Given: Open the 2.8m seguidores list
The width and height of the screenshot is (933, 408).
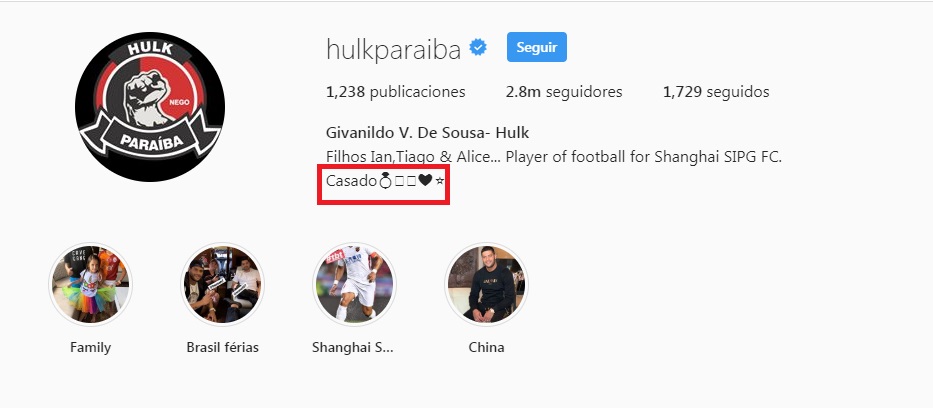Looking at the screenshot, I should pyautogui.click(x=564, y=92).
